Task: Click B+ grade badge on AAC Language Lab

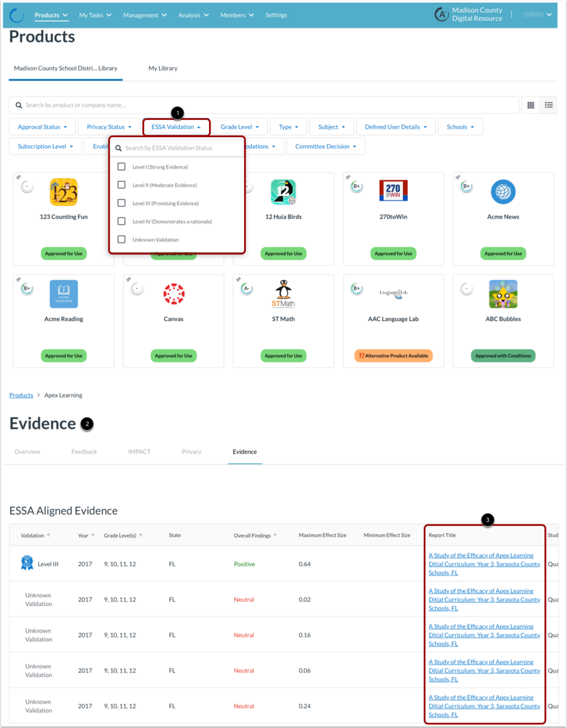Action: pos(357,289)
